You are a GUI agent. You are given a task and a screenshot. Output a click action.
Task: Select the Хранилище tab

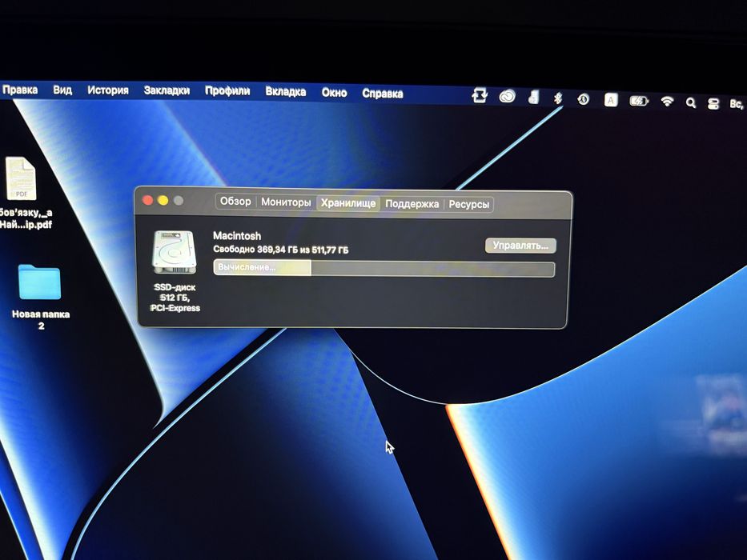click(x=347, y=203)
